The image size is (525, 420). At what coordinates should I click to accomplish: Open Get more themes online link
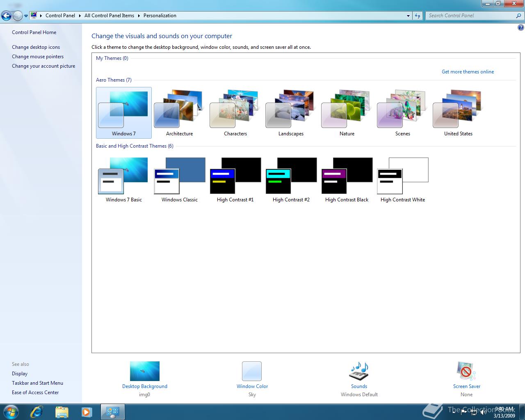point(468,72)
